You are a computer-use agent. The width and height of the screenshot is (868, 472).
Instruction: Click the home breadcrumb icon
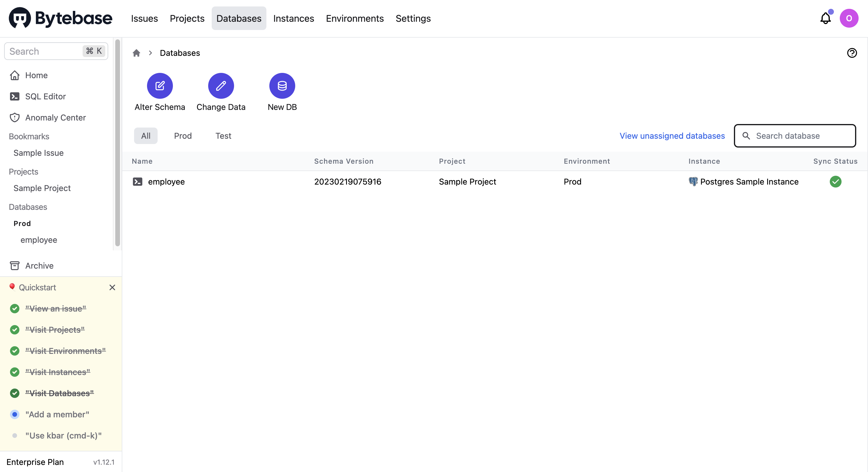[136, 53]
